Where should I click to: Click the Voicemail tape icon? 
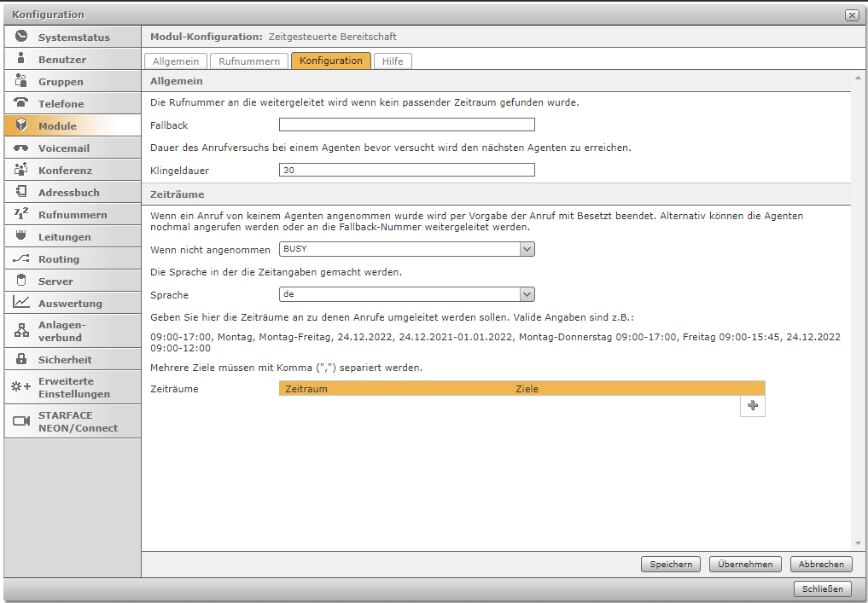point(21,148)
